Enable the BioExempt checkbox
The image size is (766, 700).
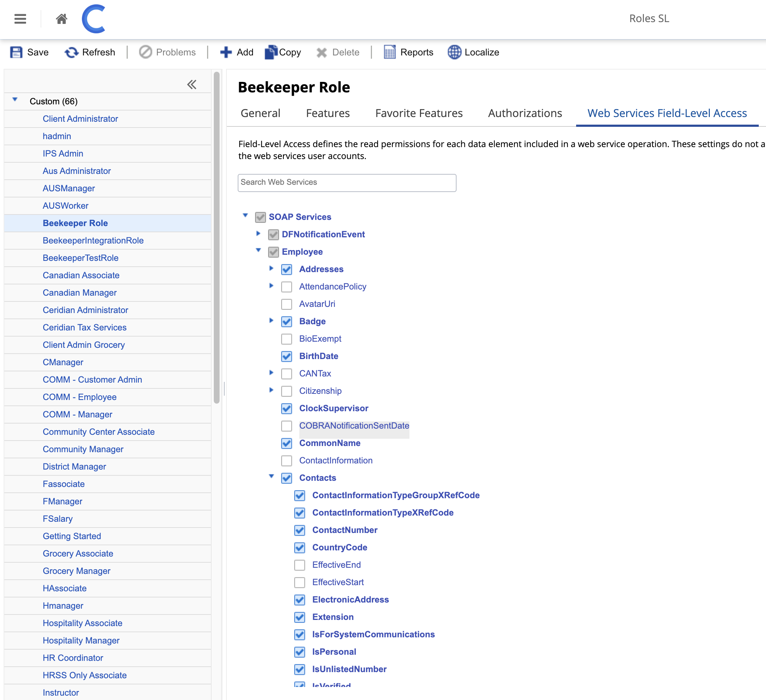287,339
